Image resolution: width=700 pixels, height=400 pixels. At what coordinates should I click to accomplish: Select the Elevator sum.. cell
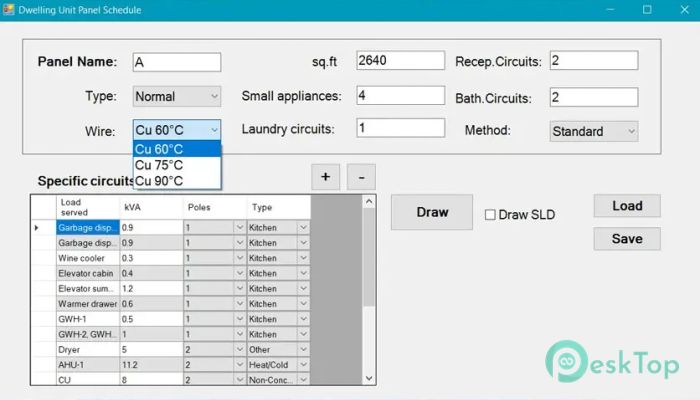[x=88, y=288]
